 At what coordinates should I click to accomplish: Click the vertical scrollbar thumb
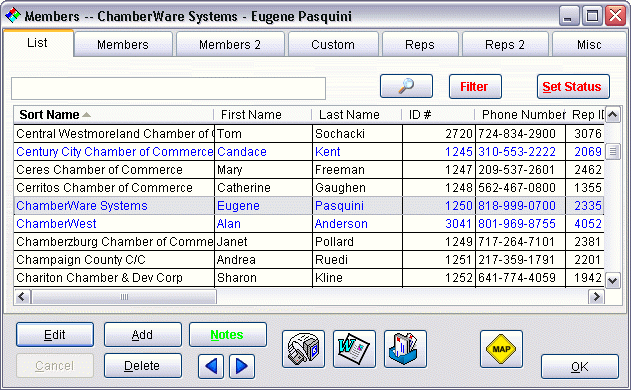pyautogui.click(x=612, y=152)
